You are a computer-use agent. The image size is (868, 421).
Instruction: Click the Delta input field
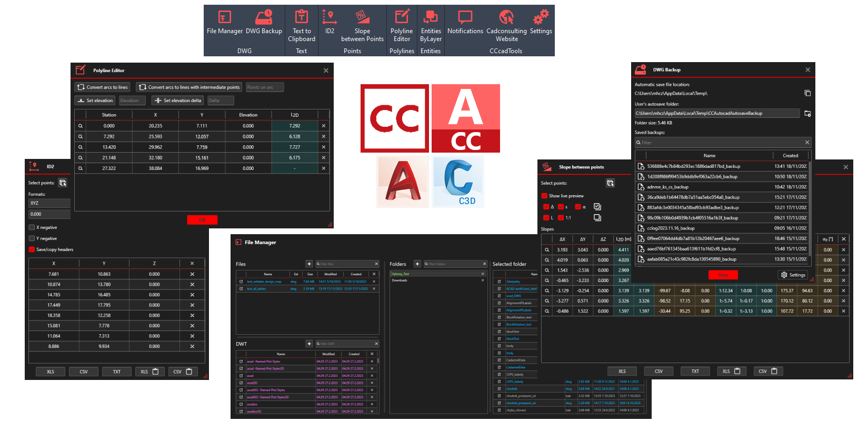pos(221,101)
